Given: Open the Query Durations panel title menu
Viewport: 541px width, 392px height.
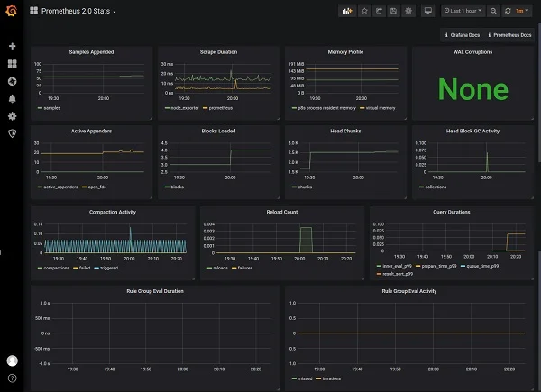Looking at the screenshot, I should pyautogui.click(x=452, y=212).
